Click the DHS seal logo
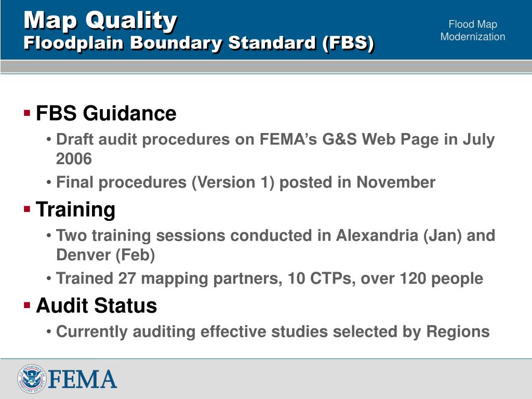Image resolution: width=532 pixels, height=399 pixels. pos(32,379)
